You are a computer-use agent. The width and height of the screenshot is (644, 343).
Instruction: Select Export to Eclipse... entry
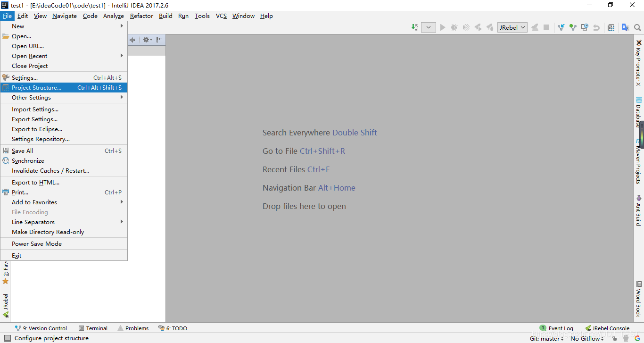pyautogui.click(x=64, y=129)
